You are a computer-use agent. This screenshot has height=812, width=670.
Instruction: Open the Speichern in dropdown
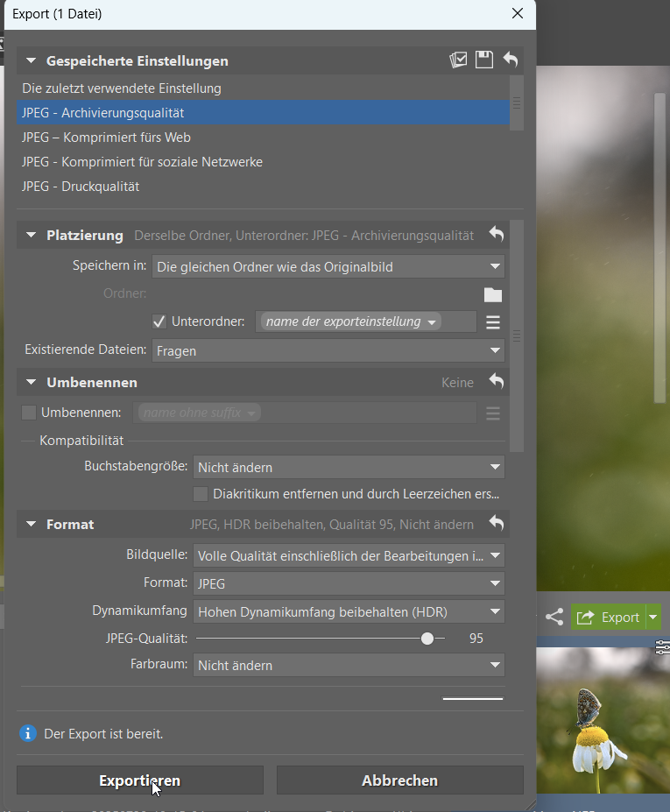328,266
